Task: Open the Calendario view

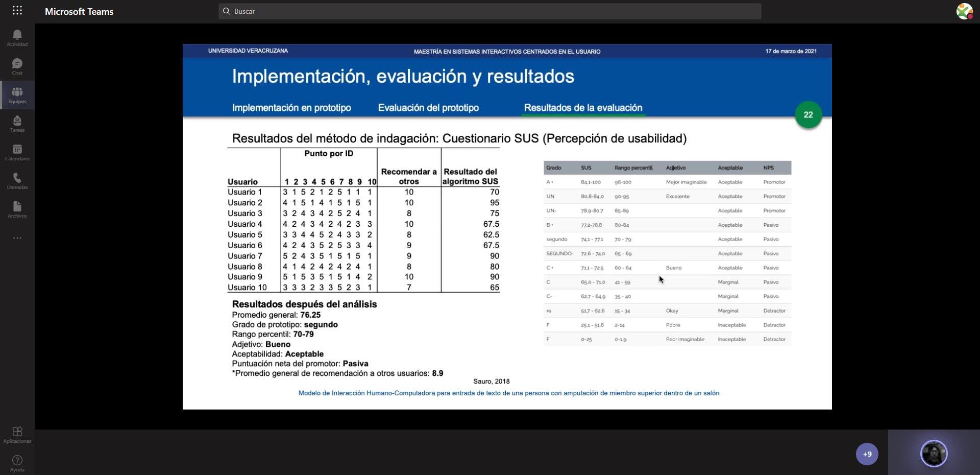Action: tap(17, 152)
